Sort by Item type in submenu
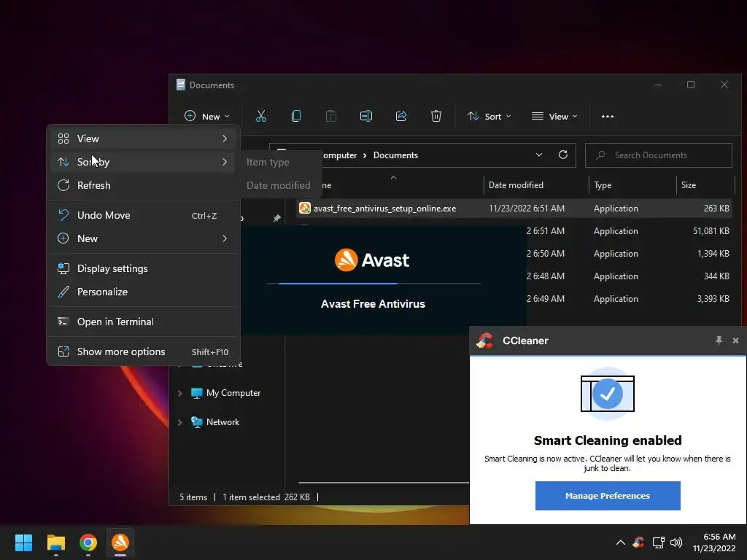The height and width of the screenshot is (560, 747). click(x=268, y=163)
